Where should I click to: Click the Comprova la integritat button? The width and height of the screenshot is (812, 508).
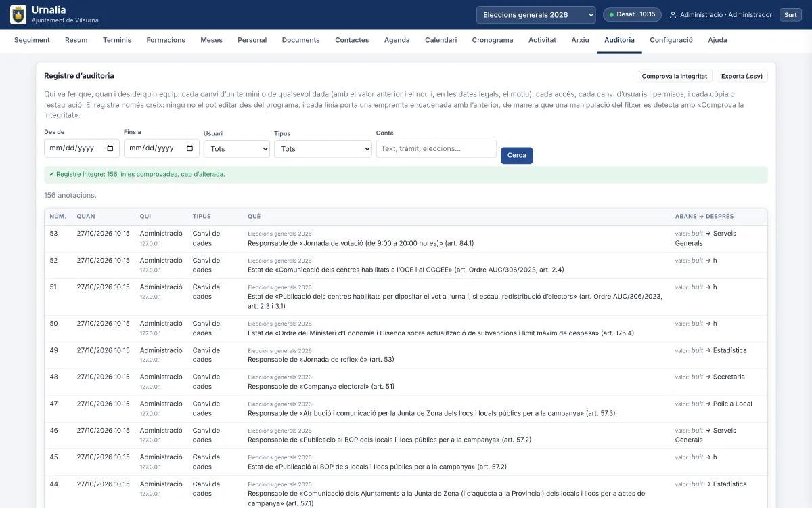pos(675,76)
